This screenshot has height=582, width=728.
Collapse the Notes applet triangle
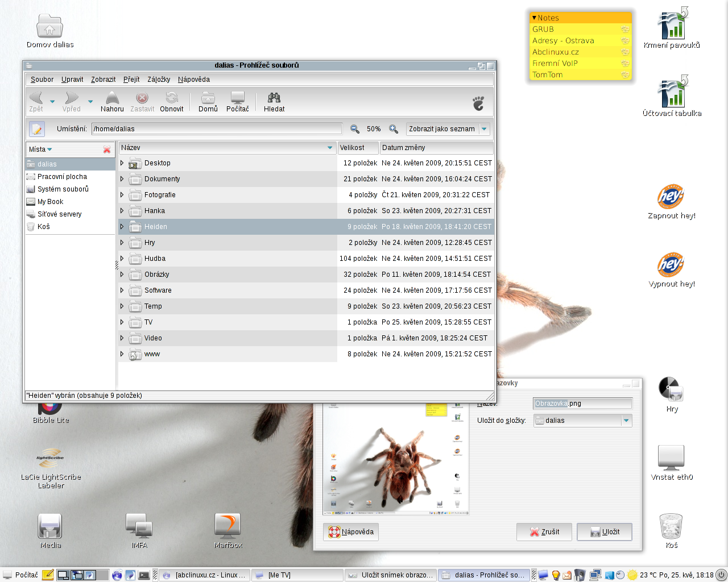click(x=534, y=18)
